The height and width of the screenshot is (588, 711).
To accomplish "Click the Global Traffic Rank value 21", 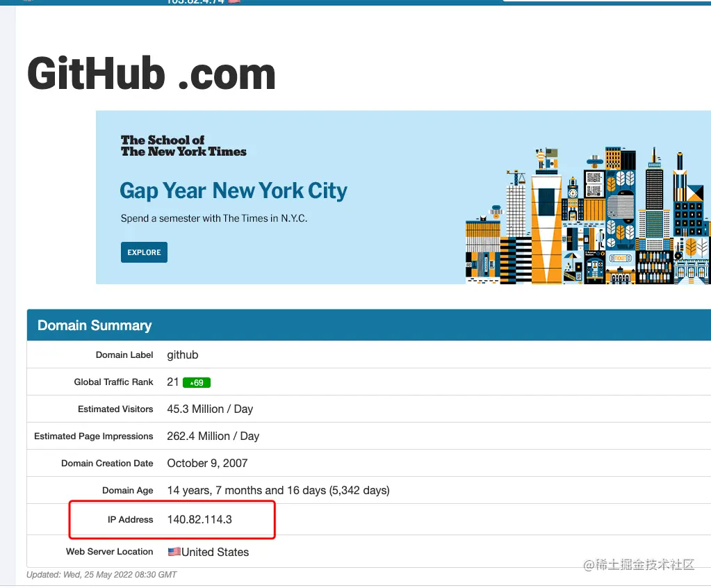I will 173,382.
